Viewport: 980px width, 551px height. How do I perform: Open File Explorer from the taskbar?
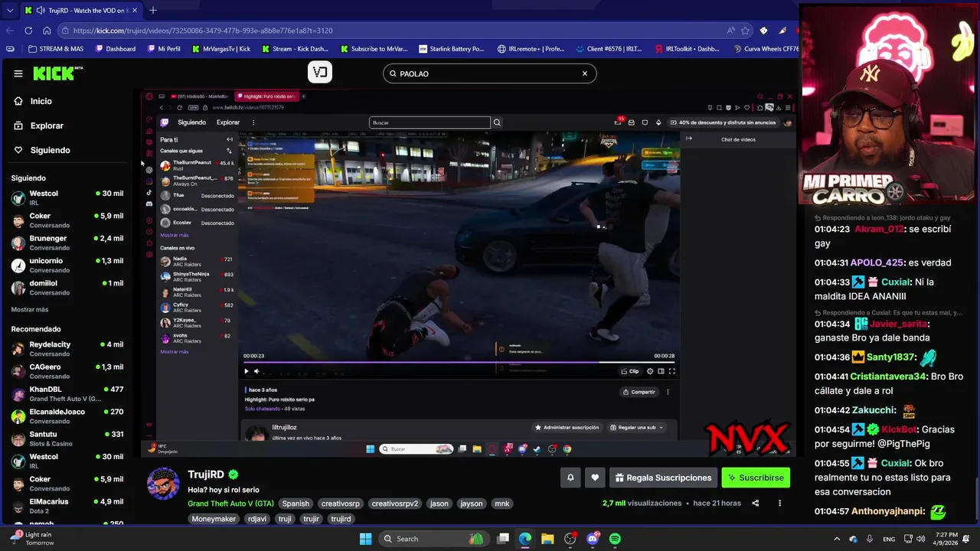click(547, 539)
